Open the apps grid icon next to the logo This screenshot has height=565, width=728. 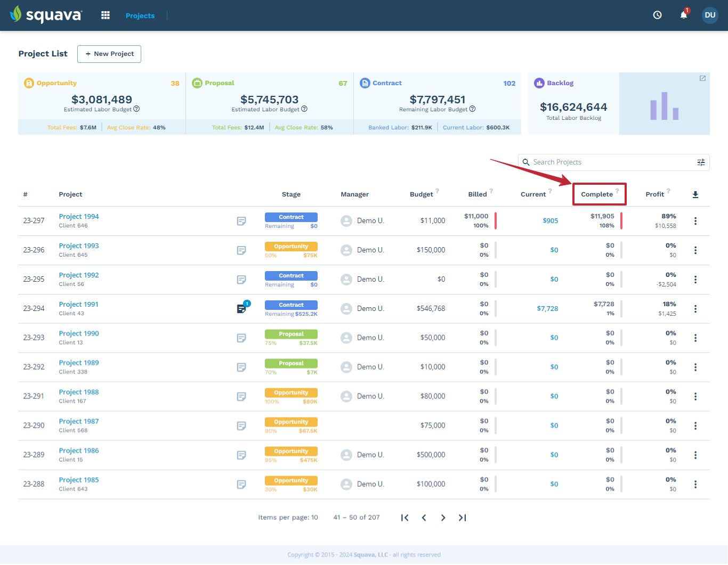point(105,15)
